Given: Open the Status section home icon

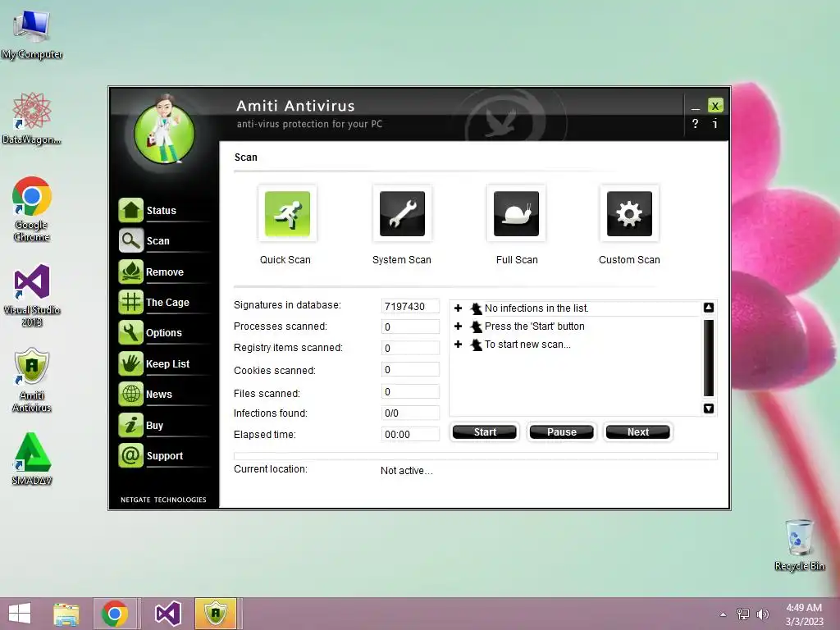Looking at the screenshot, I should click(130, 210).
